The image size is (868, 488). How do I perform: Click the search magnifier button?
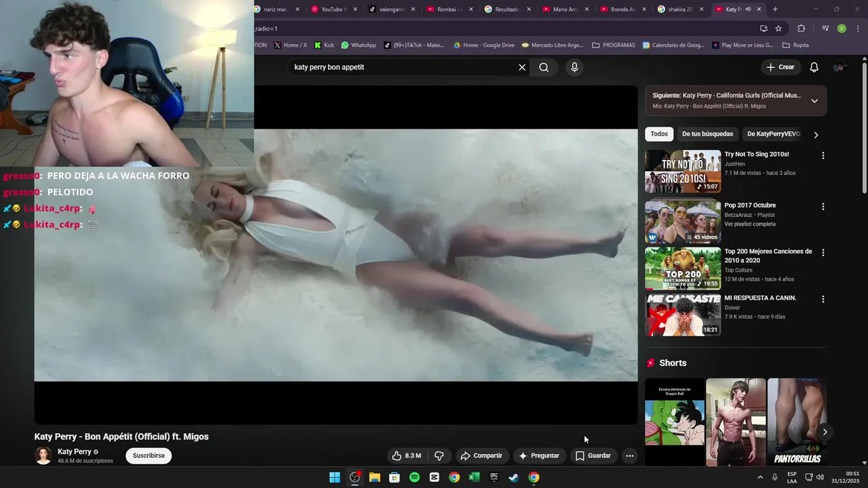(x=544, y=67)
